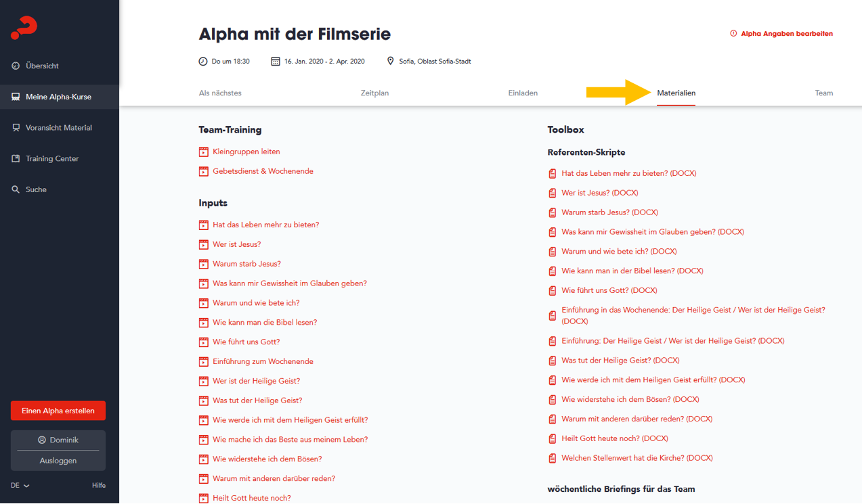Click document icon for Heilt Gott heute noch? (DOCX)
Image resolution: width=862 pixels, height=504 pixels.
tap(553, 439)
